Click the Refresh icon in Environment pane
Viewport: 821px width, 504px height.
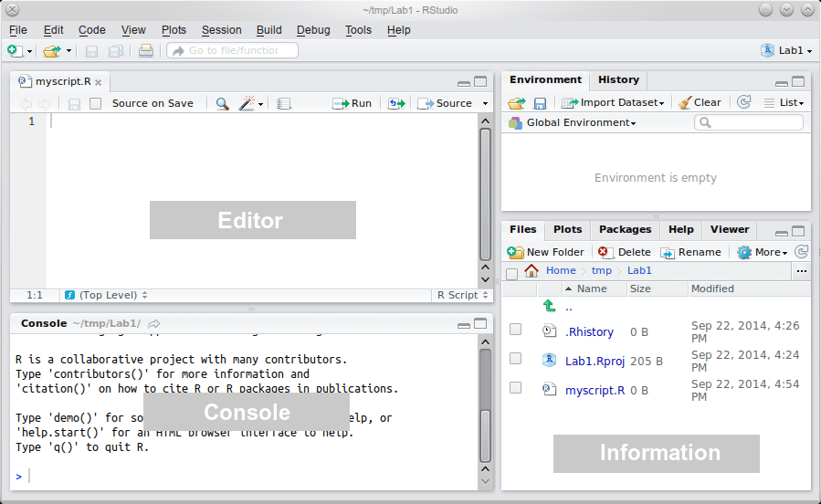[743, 102]
